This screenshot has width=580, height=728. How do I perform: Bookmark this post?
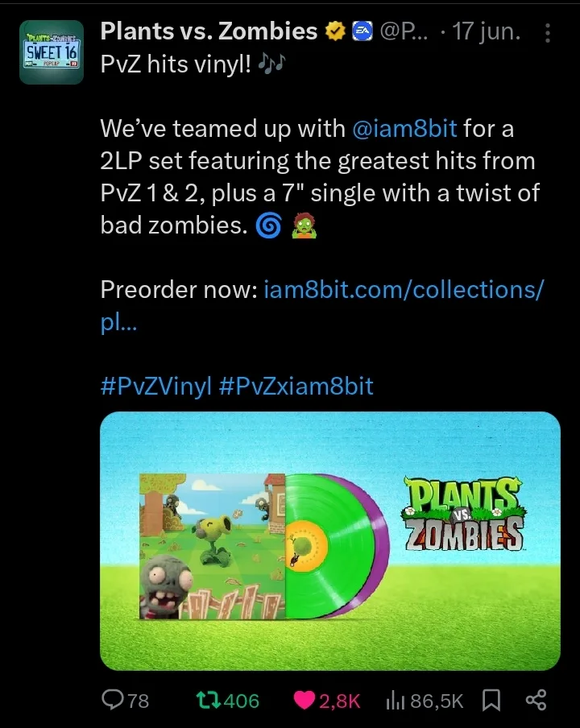pyautogui.click(x=491, y=700)
